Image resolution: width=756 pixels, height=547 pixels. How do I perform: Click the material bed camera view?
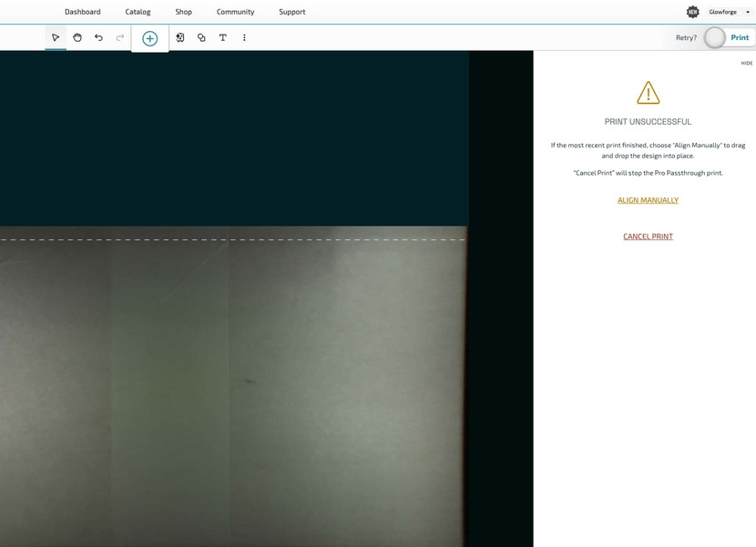click(233, 382)
